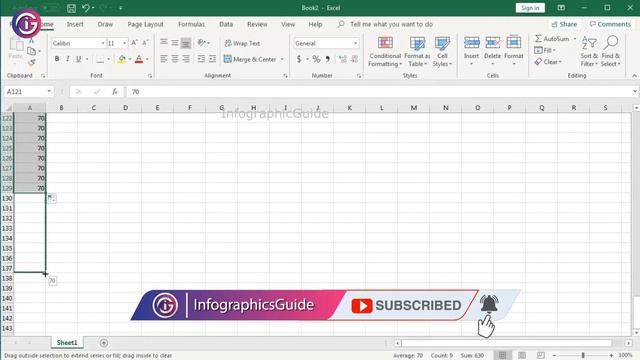Open the Clear dropdown
Viewport: 640px width, 360px height.
click(x=548, y=62)
